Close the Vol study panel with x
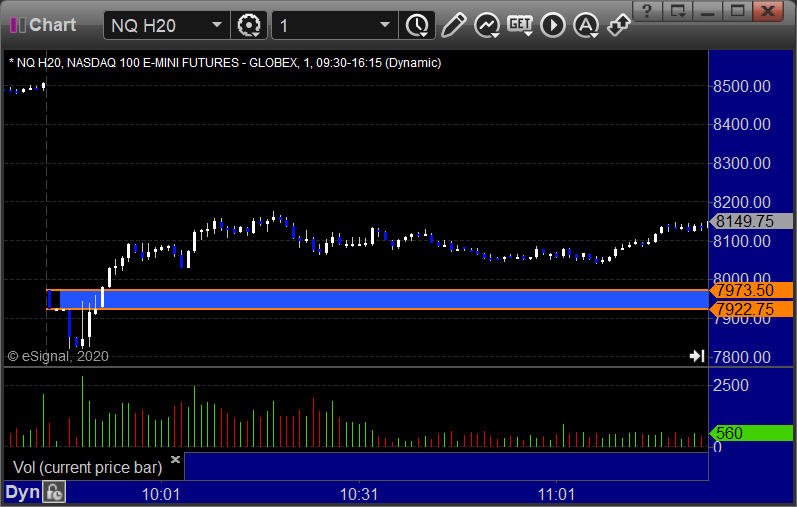This screenshot has width=797, height=507. coord(175,460)
